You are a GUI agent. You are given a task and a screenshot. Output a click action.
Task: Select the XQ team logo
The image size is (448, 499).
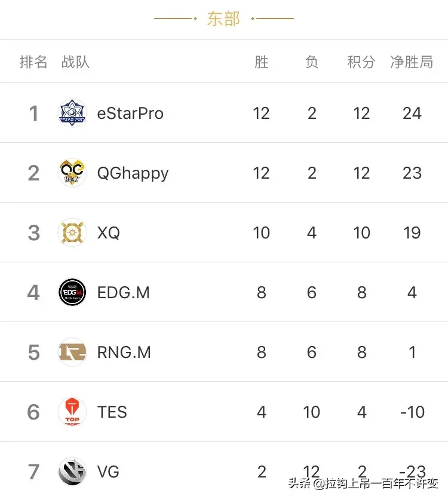72,232
